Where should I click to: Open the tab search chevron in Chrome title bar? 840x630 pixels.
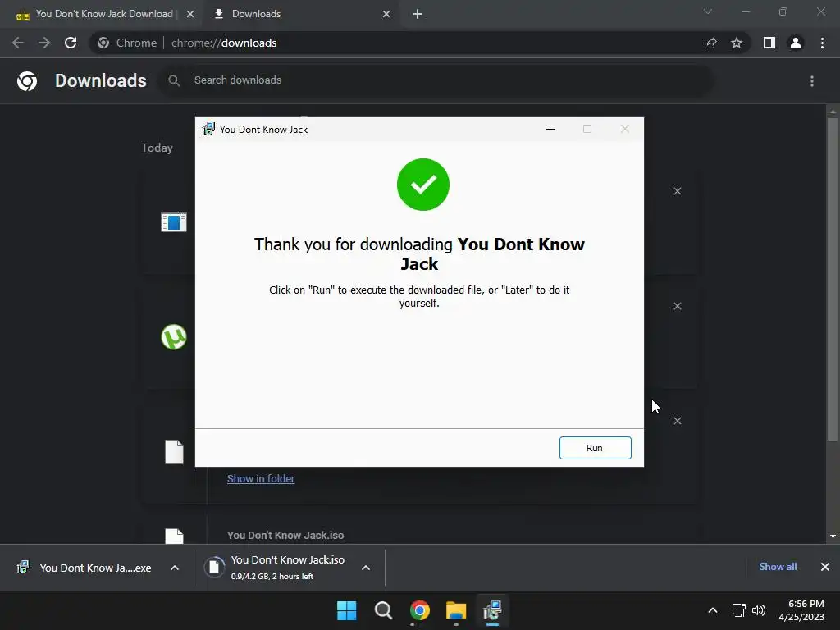708,11
